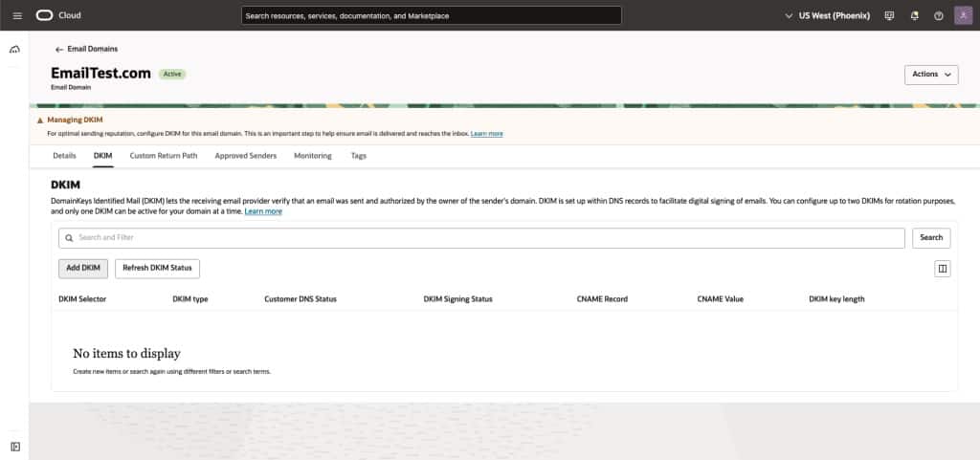Open the help question mark icon
The width and height of the screenshot is (980, 460).
(x=938, y=15)
